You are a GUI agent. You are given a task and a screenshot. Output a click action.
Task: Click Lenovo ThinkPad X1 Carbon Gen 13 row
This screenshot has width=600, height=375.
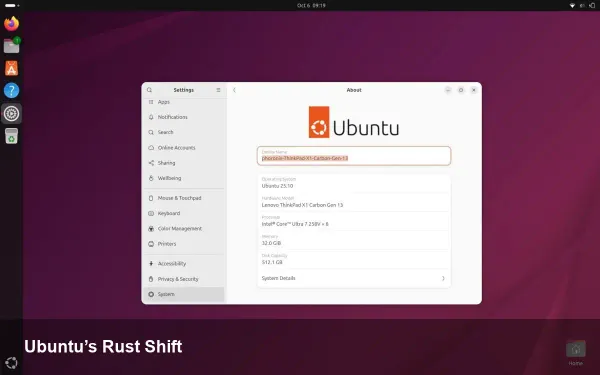coord(354,202)
